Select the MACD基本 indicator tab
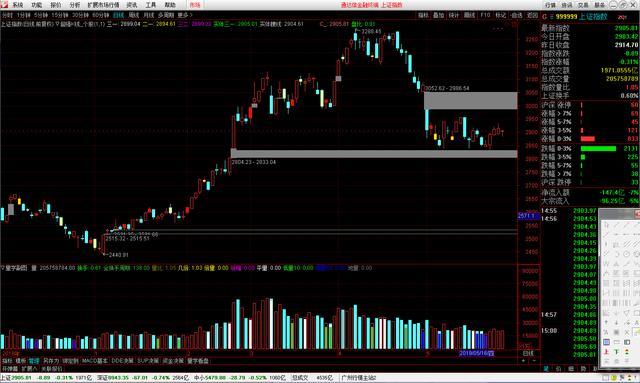This screenshot has height=383, width=640. click(95, 361)
